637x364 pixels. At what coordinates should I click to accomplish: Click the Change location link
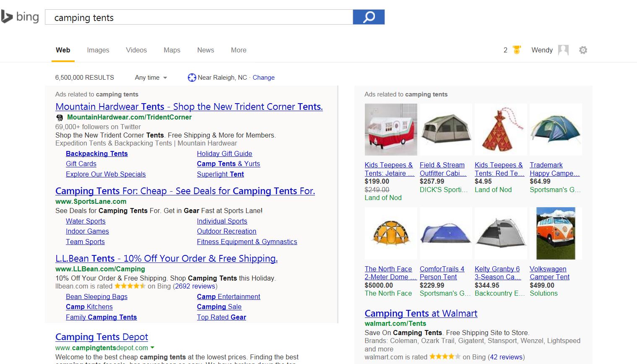263,78
